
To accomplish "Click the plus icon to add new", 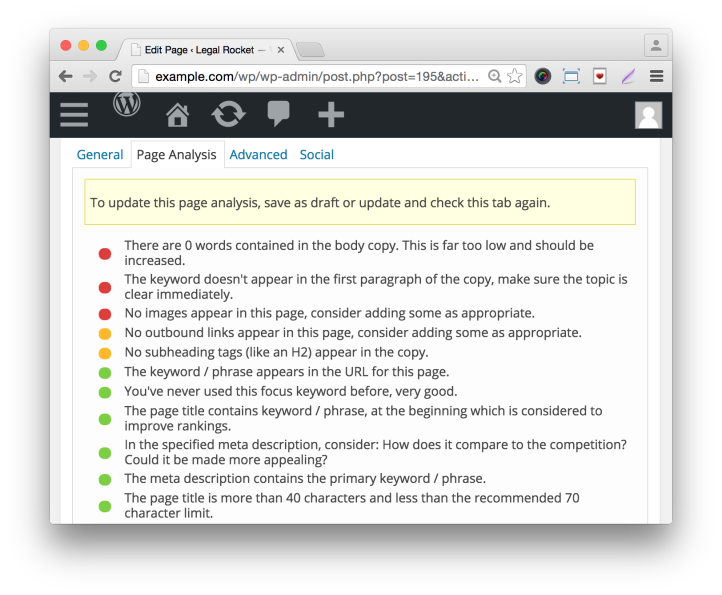I will coord(331,115).
